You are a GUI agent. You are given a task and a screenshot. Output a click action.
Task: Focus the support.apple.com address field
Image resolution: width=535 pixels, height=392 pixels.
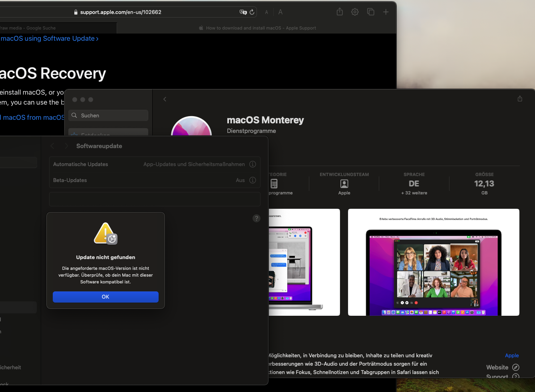click(121, 12)
